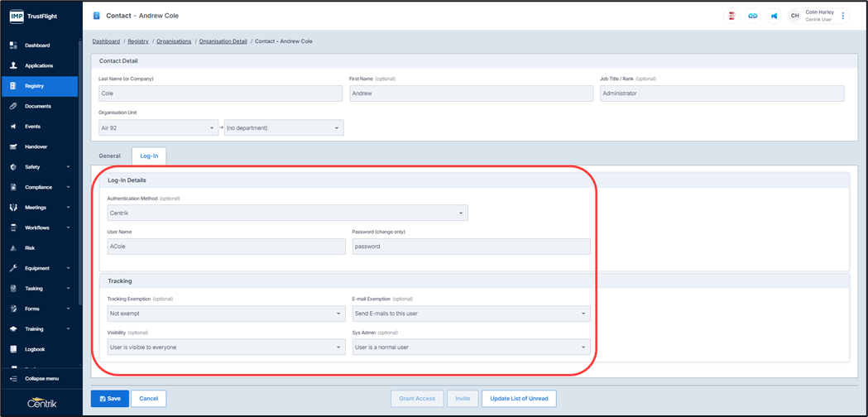Viewport: 868px width, 417px height.
Task: Click the Save button
Action: 110,399
